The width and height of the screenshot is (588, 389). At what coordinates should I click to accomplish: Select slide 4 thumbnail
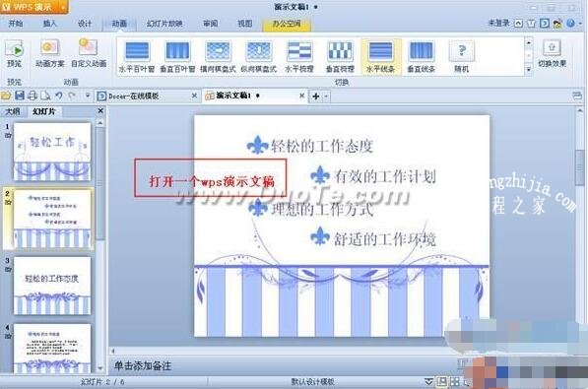[52, 348]
